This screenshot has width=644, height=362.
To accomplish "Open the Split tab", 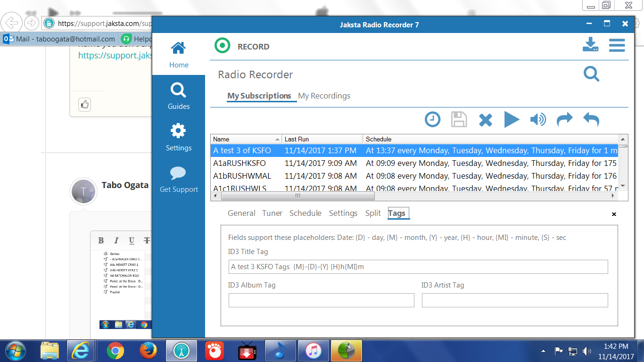I will click(x=373, y=213).
